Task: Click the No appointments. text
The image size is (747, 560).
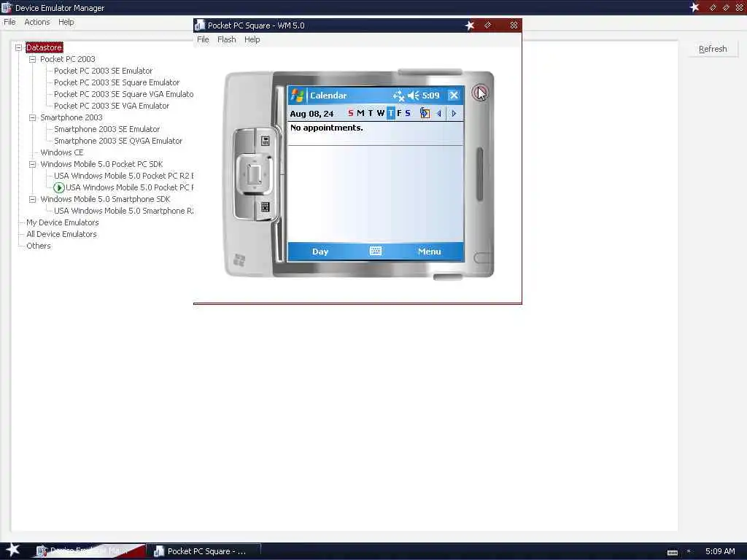Action: point(326,128)
